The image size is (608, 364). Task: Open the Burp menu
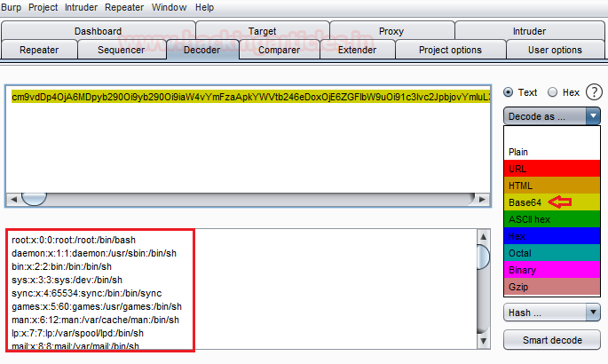coord(12,7)
